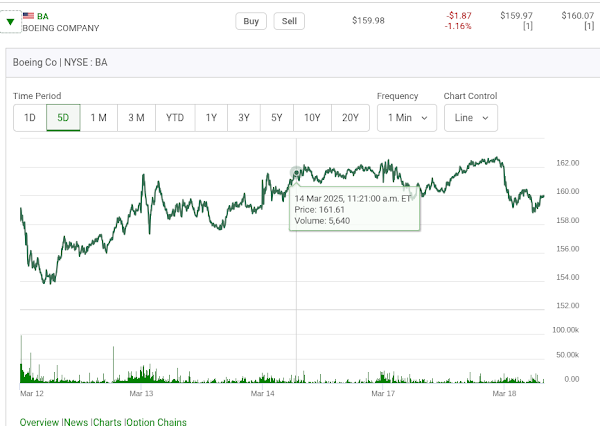Screen dimensions: 600x426
Task: Click the US flag icon beside BA
Action: tap(28, 16)
